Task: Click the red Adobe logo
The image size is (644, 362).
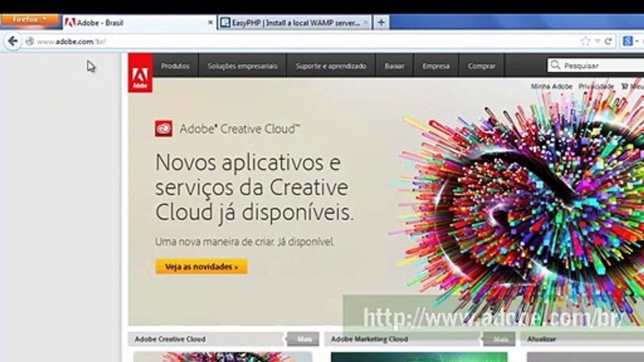Action: [140, 73]
